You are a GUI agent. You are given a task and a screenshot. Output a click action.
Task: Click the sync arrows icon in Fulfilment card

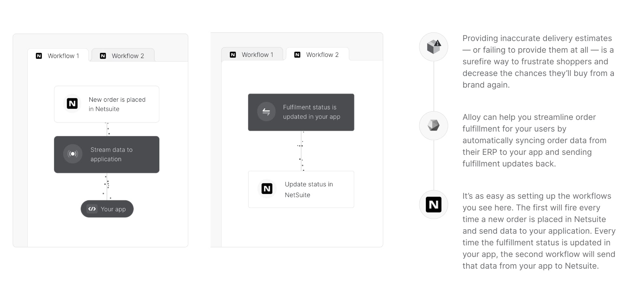coord(266,112)
